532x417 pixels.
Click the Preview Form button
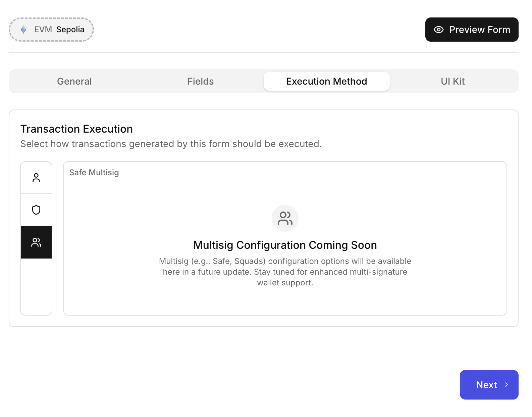(x=472, y=30)
